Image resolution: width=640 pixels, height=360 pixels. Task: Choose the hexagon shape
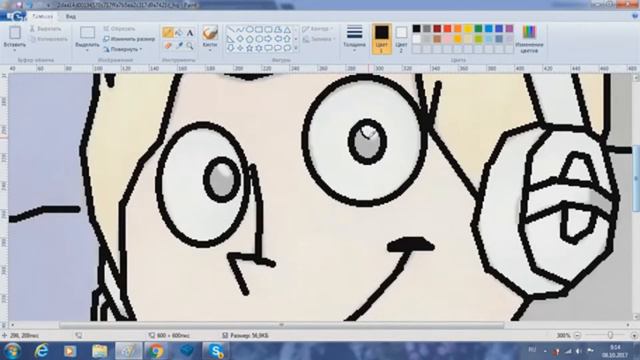tap(259, 39)
